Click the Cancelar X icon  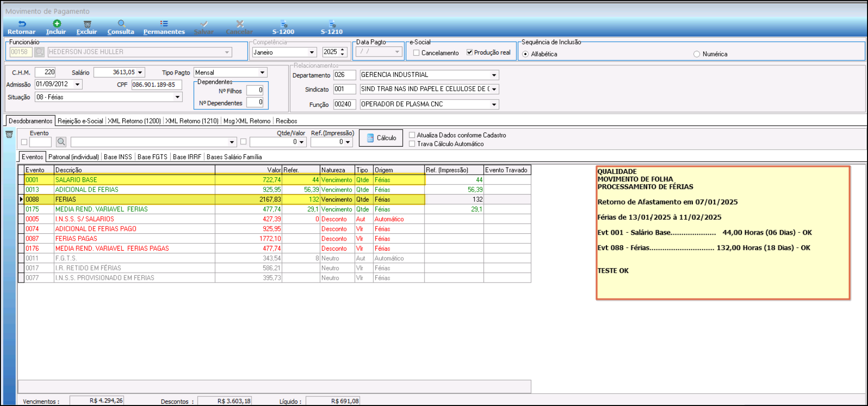tap(239, 24)
